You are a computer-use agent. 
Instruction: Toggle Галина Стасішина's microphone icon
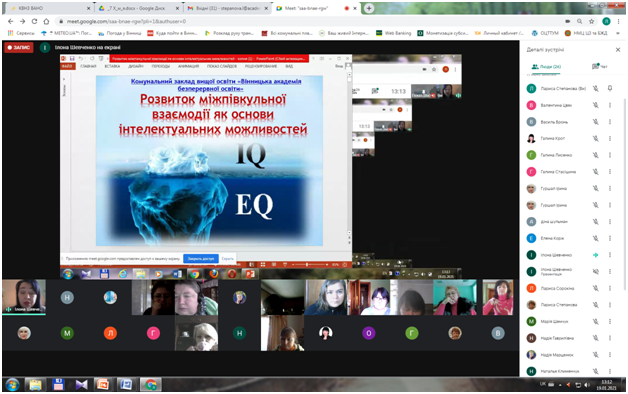pos(596,172)
